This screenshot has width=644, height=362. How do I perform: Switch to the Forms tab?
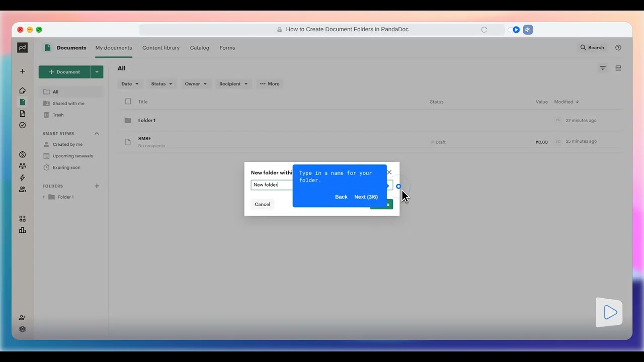pos(227,48)
